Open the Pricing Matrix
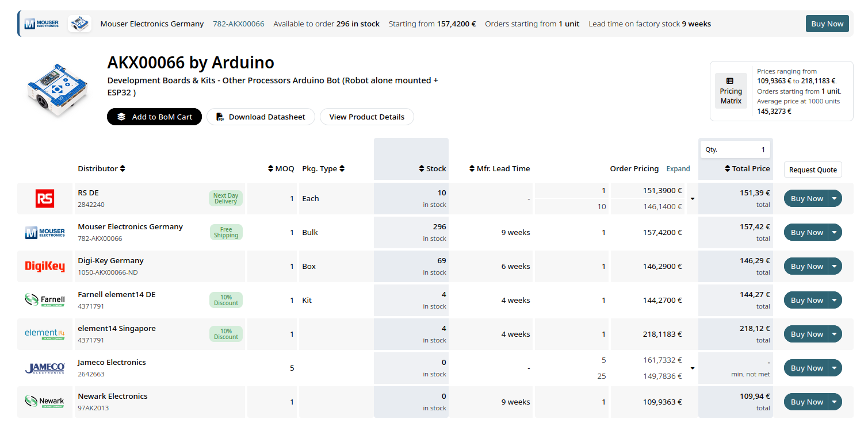Image resolution: width=868 pixels, height=431 pixels. point(731,91)
